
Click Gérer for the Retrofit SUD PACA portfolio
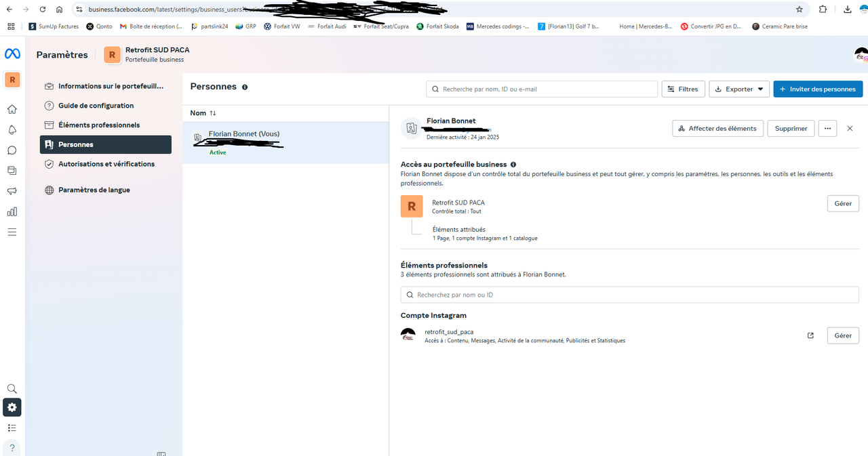[x=843, y=203]
